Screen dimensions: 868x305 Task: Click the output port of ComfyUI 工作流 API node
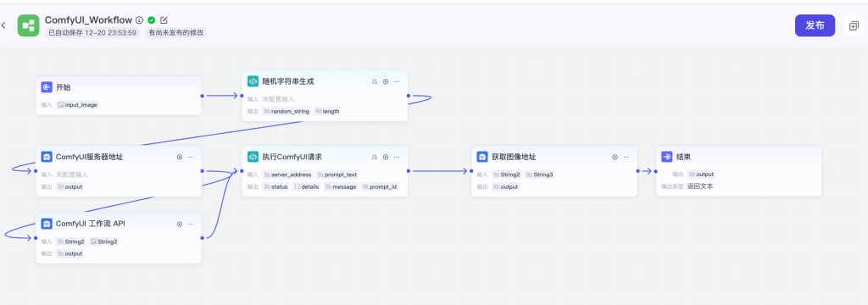pyautogui.click(x=202, y=238)
